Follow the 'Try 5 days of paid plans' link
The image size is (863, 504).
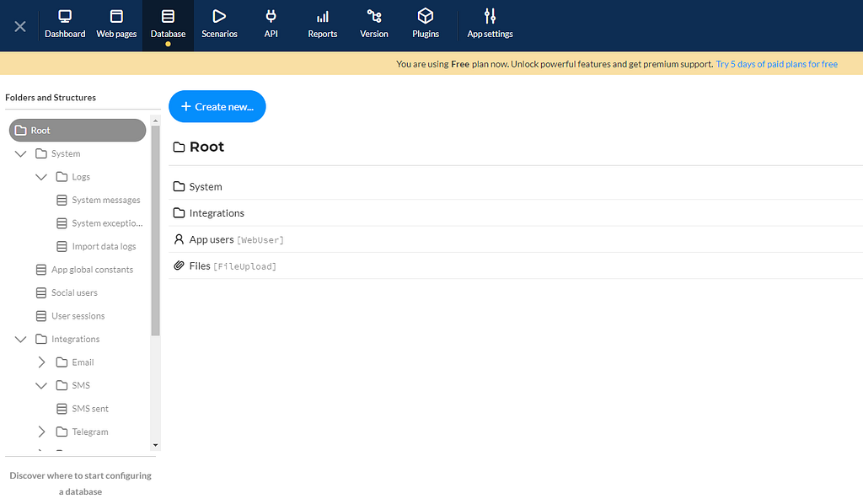click(776, 64)
